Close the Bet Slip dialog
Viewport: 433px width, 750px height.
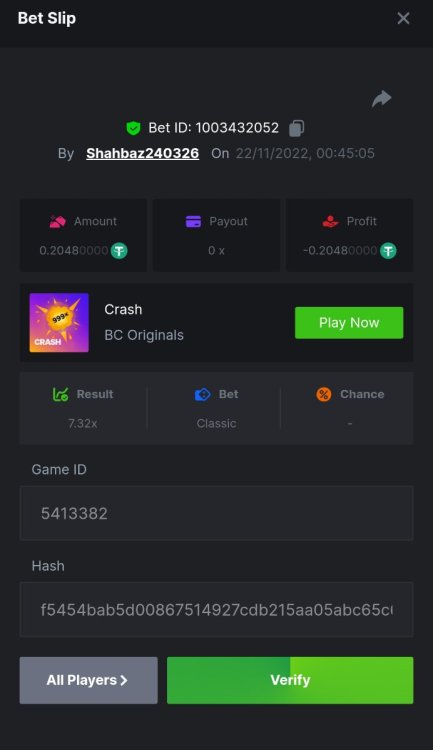(x=403, y=18)
